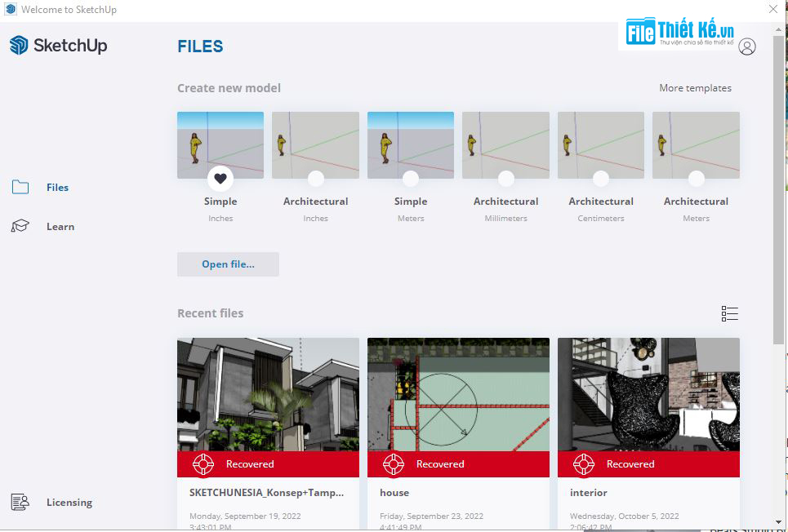The height and width of the screenshot is (532, 788).
Task: Click the Files folder icon in sidebar
Action: pyautogui.click(x=20, y=187)
